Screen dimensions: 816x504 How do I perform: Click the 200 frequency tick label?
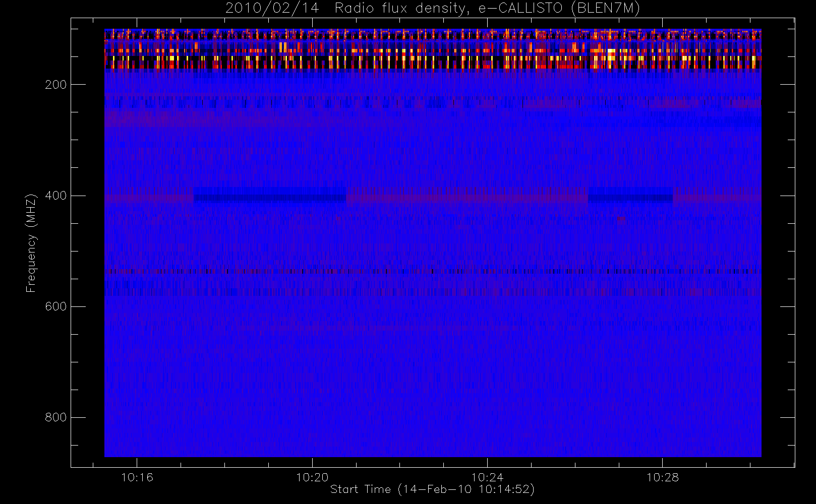tap(55, 85)
